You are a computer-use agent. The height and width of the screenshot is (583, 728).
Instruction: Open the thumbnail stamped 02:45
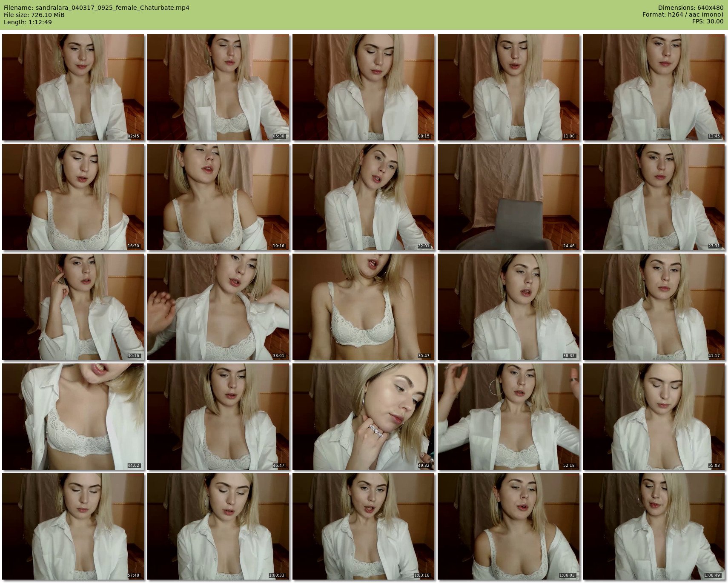tap(73, 87)
